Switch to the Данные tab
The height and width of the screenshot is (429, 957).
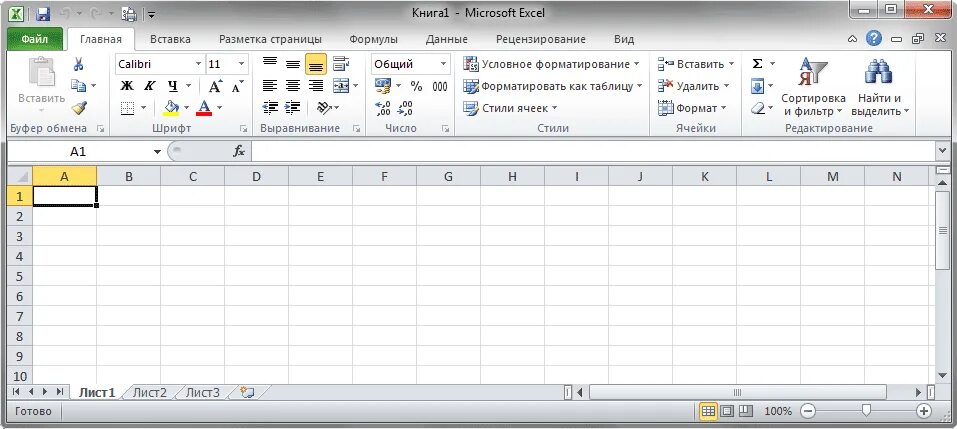pos(447,39)
